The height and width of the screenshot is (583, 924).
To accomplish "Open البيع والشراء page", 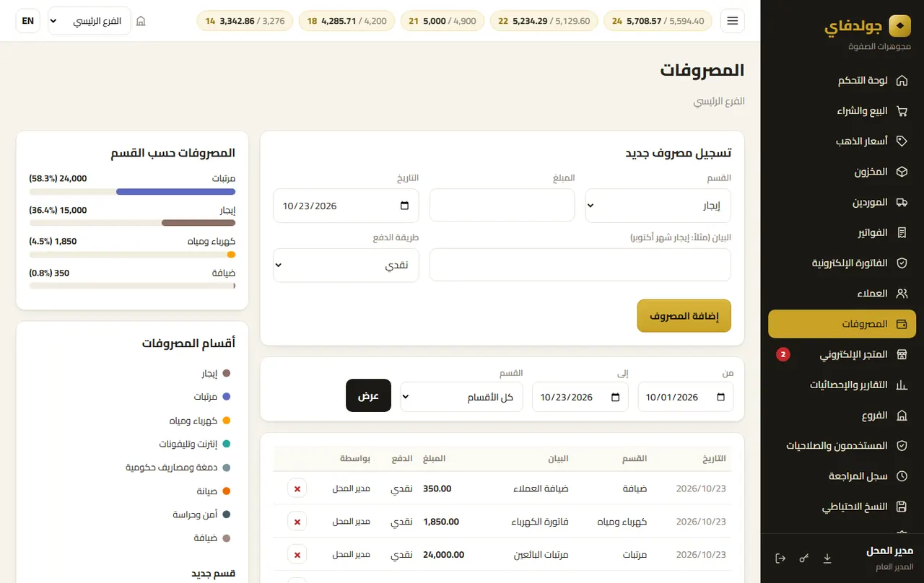I will [842, 111].
